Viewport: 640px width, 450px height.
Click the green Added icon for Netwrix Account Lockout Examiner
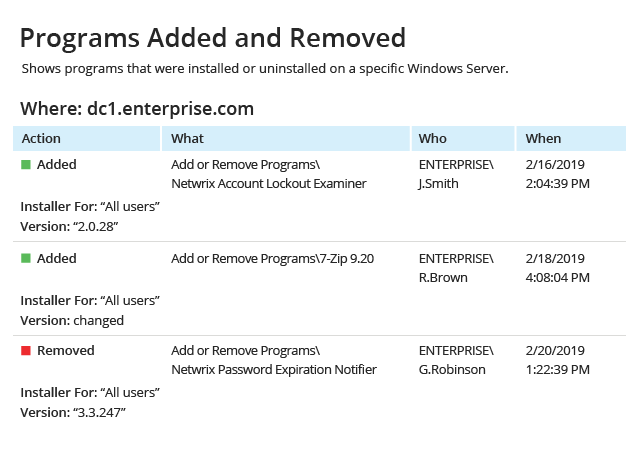click(x=26, y=165)
